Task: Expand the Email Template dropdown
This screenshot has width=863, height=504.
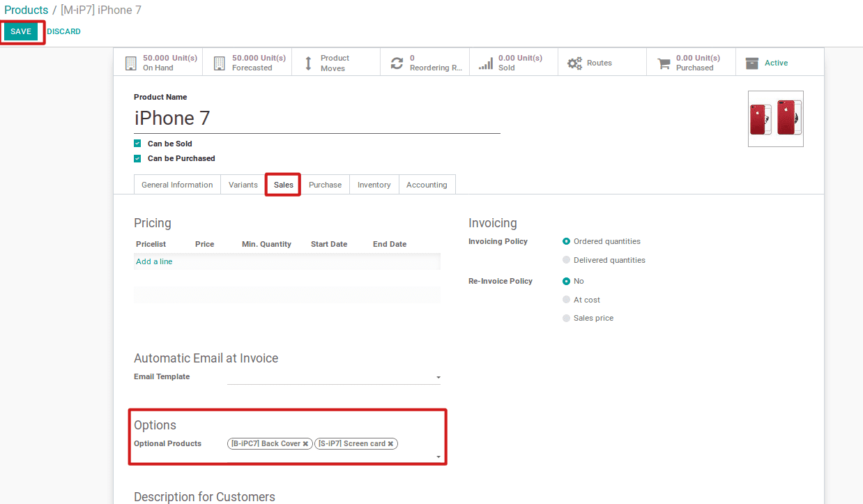Action: click(438, 378)
